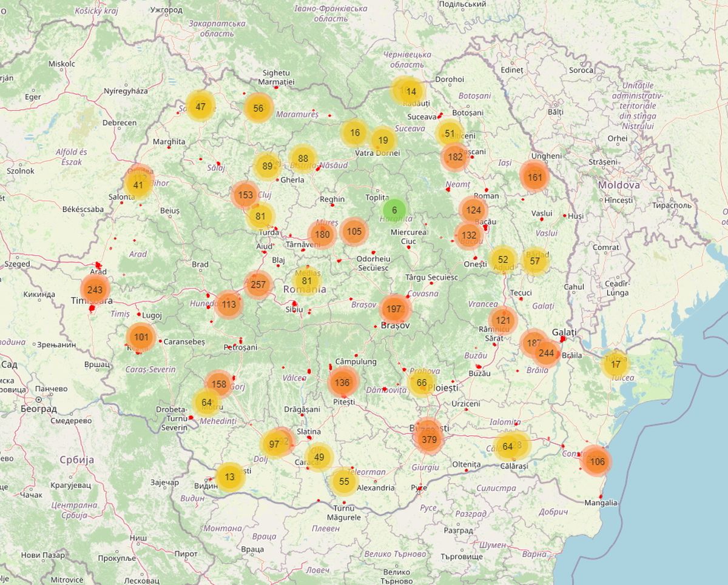Select the 257 orange cluster marker
This screenshot has width=728, height=585.
click(258, 285)
